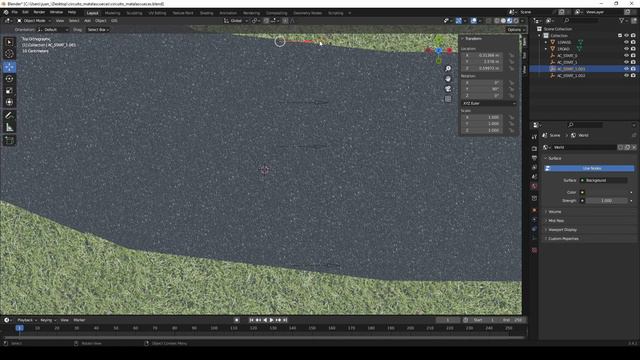The width and height of the screenshot is (640, 360).
Task: Open the Object Mode dropdown
Action: 34,20
